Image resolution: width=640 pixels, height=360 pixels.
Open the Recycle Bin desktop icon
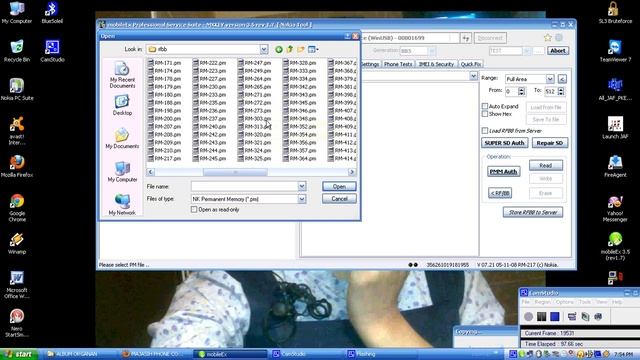point(17,51)
